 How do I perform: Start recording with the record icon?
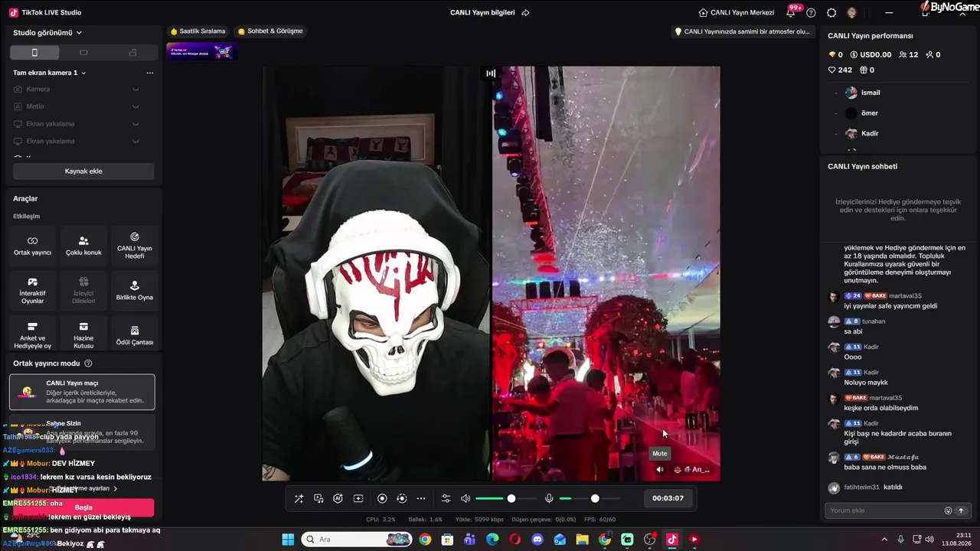pyautogui.click(x=382, y=498)
